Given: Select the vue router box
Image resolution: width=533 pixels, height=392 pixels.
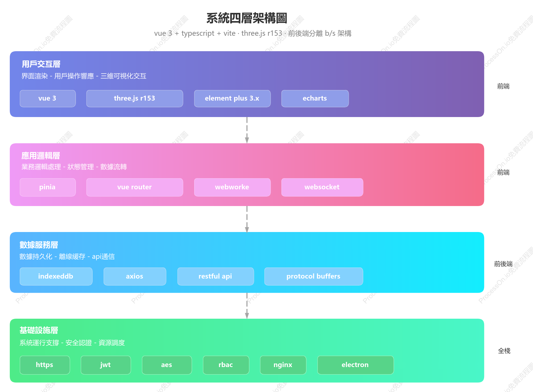Looking at the screenshot, I should pos(135,187).
